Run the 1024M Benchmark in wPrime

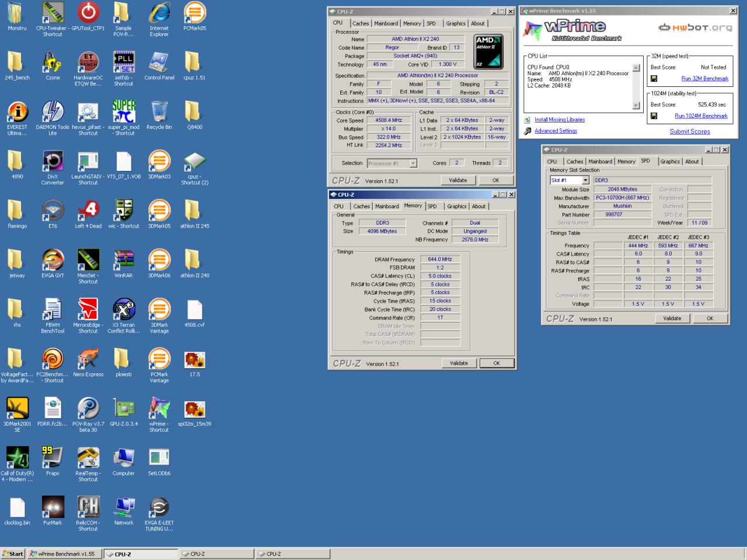pyautogui.click(x=701, y=116)
